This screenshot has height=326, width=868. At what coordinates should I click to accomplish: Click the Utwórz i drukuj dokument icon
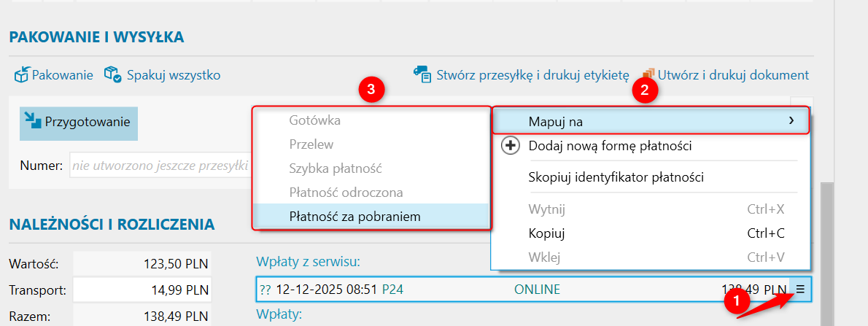pos(648,73)
